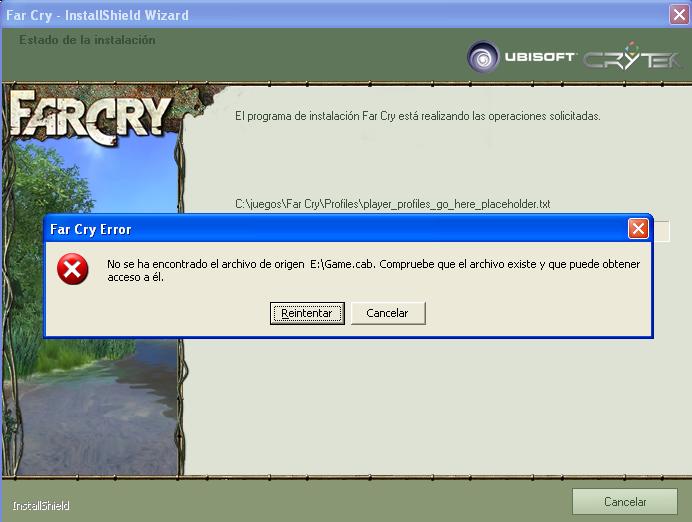Click the Ubisoft logo
This screenshot has width=692, height=522.
pos(521,57)
